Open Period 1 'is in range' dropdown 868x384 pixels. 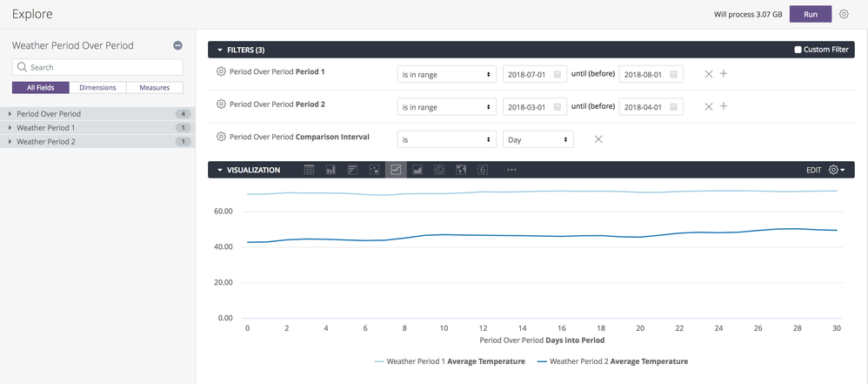[447, 74]
